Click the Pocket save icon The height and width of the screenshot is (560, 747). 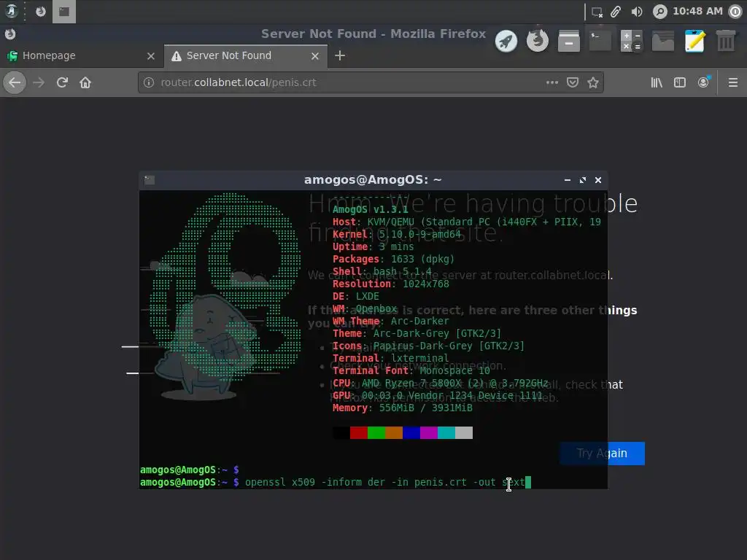pyautogui.click(x=573, y=82)
